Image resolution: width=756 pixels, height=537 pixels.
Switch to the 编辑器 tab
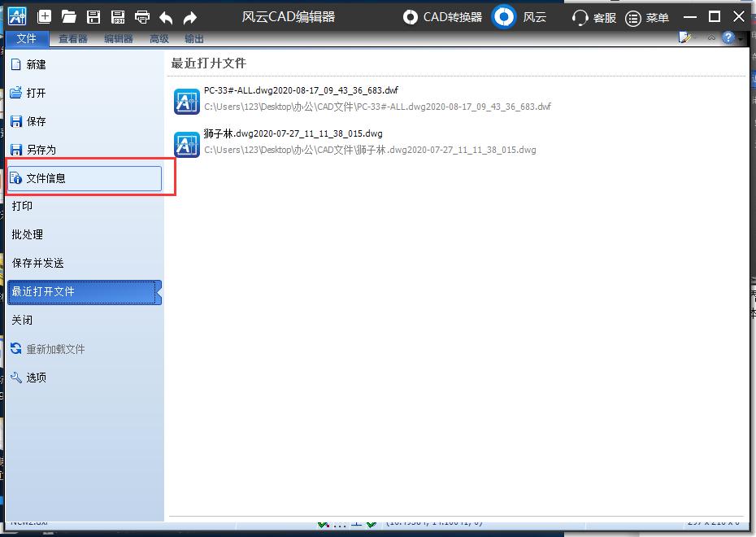click(x=118, y=38)
